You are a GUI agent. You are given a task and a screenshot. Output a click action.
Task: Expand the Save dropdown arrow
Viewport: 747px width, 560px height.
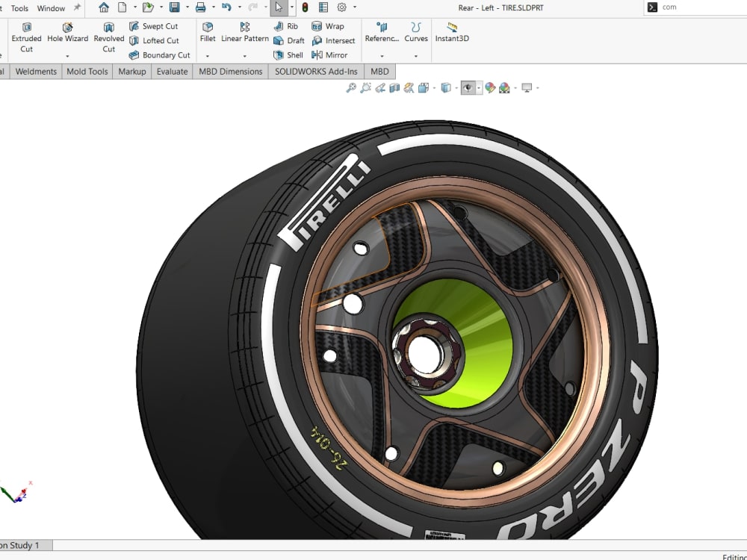(187, 7)
